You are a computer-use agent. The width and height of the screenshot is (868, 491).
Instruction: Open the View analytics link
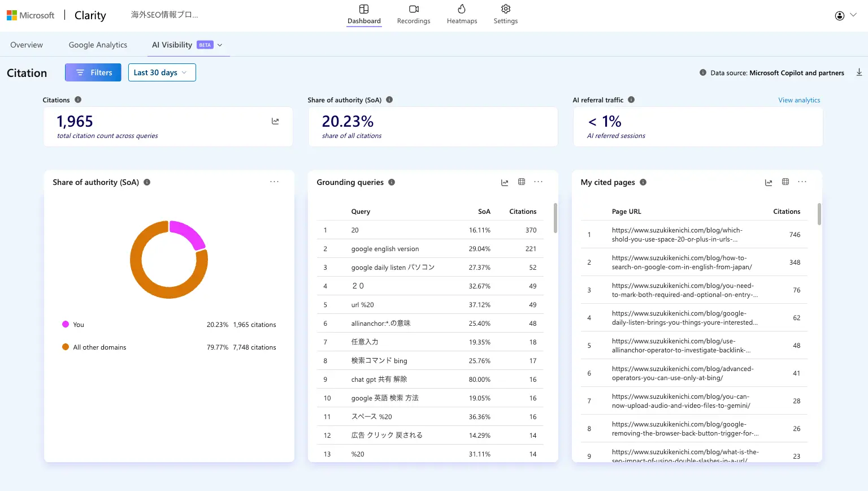[x=799, y=100]
